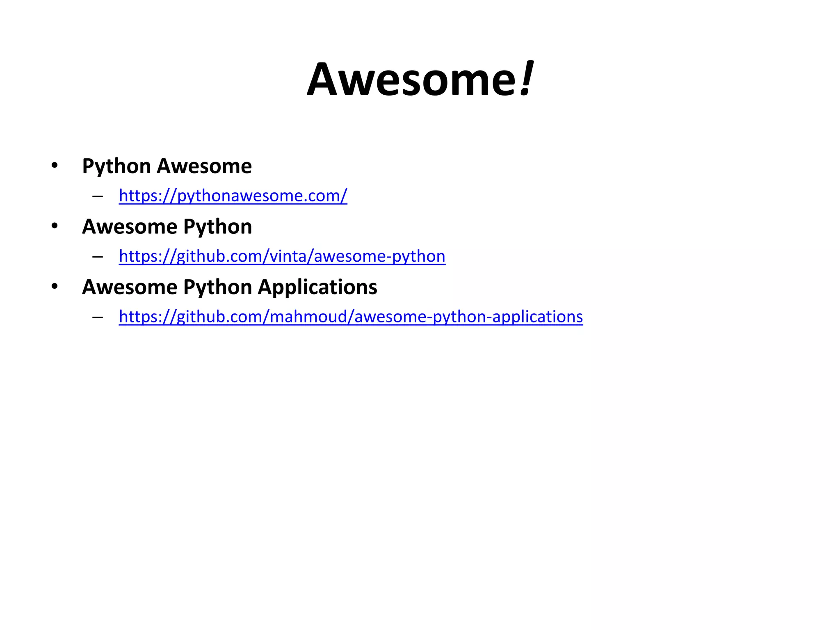840x630 pixels.
Task: Click the dash before the vinta link
Action: [98, 257]
